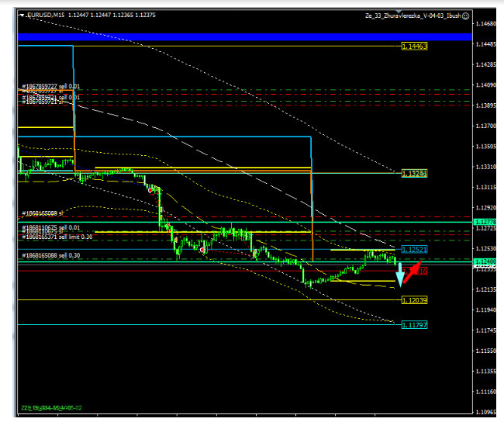Screen dimensions: 504x422
Task: Select the 1.13294 price level label
Action: (415, 173)
